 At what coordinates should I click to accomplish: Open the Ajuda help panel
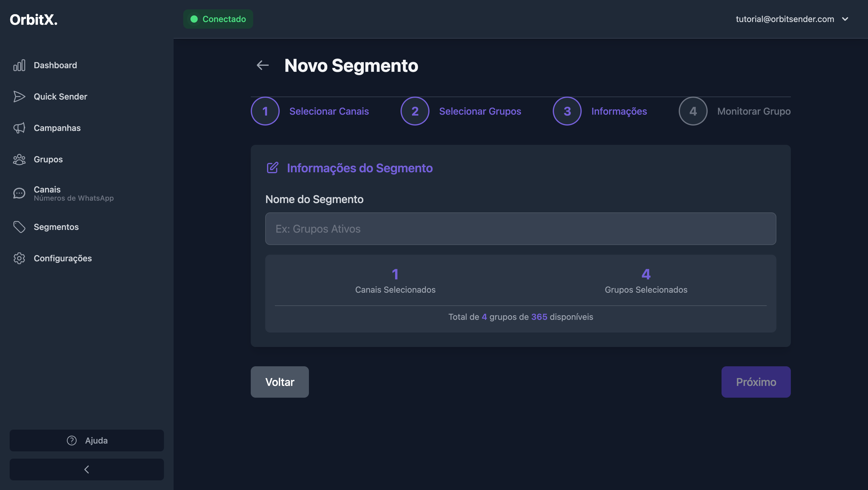click(86, 441)
